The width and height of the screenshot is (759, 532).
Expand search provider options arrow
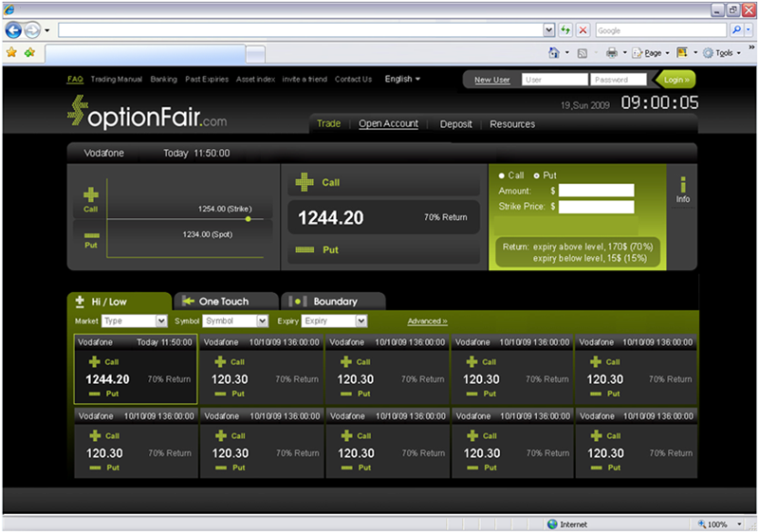tap(749, 30)
